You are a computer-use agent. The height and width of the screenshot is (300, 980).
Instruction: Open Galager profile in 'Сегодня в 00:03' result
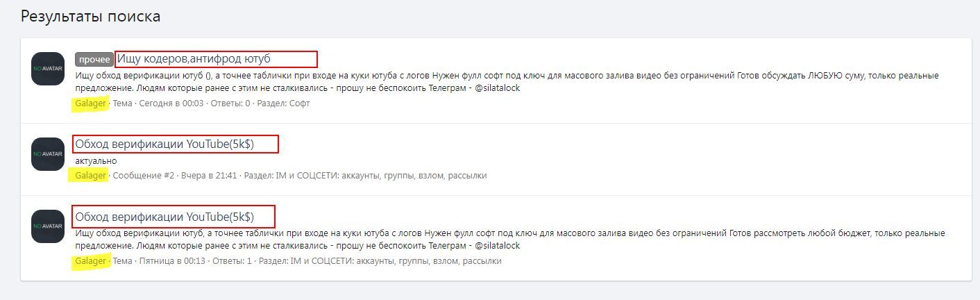91,103
